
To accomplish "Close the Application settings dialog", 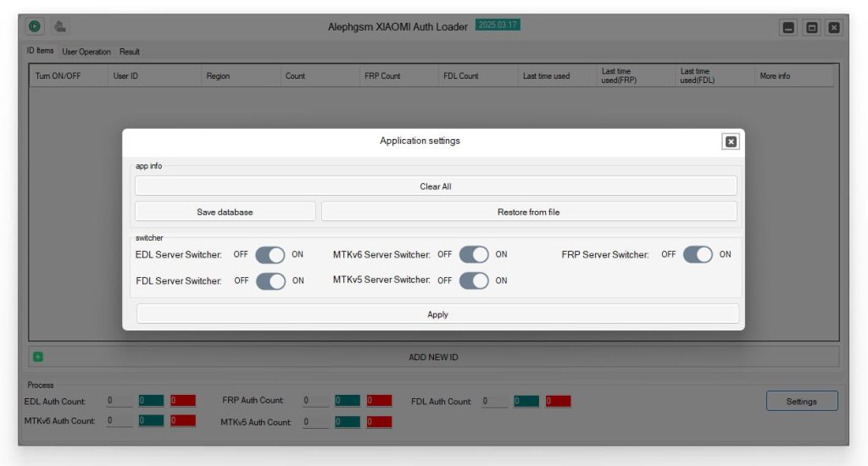I will [731, 141].
